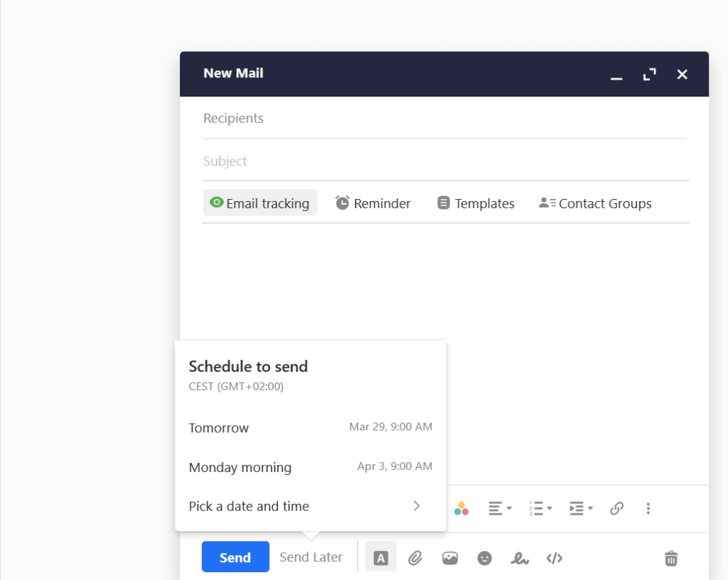Image resolution: width=728 pixels, height=580 pixels.
Task: Discard draft with the trash icon
Action: (670, 558)
